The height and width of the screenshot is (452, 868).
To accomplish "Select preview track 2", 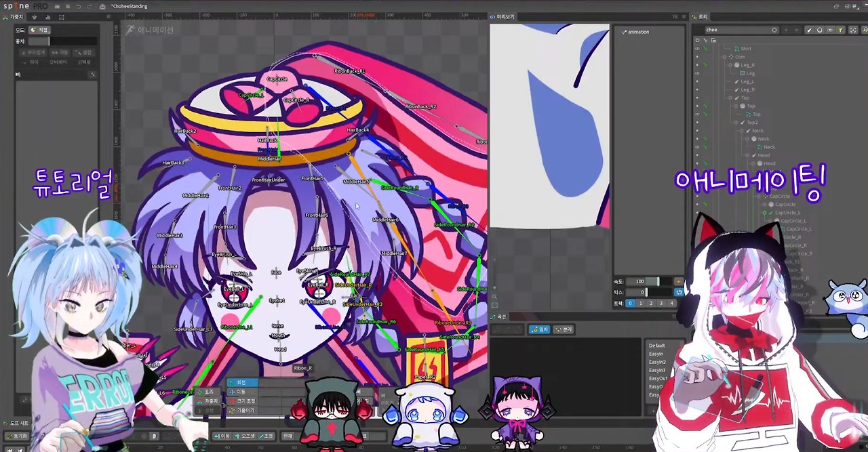I will point(651,303).
